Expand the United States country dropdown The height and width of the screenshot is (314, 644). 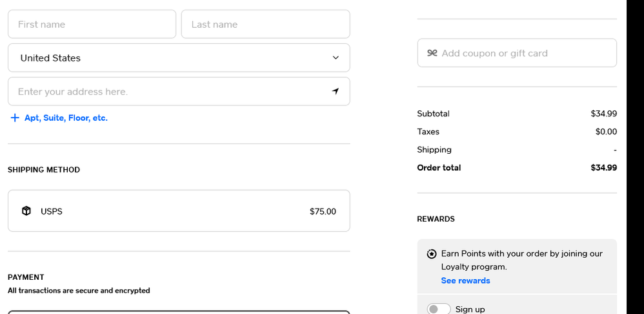(179, 58)
